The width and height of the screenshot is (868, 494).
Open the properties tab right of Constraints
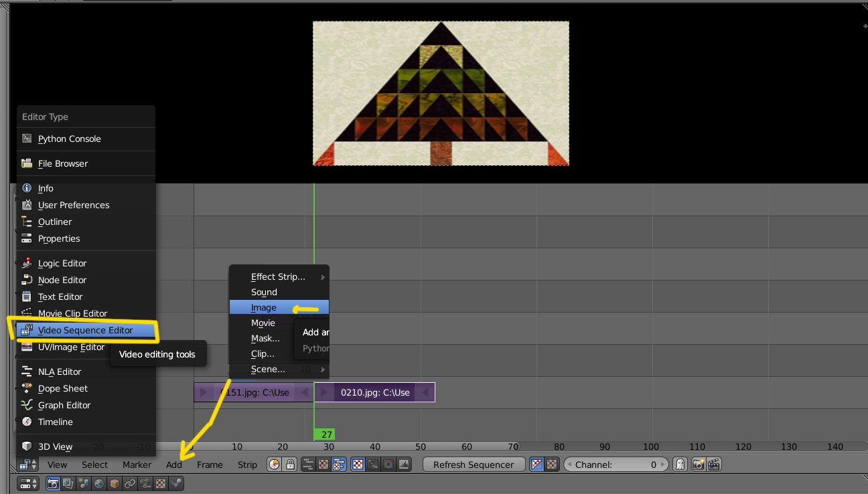point(145,483)
